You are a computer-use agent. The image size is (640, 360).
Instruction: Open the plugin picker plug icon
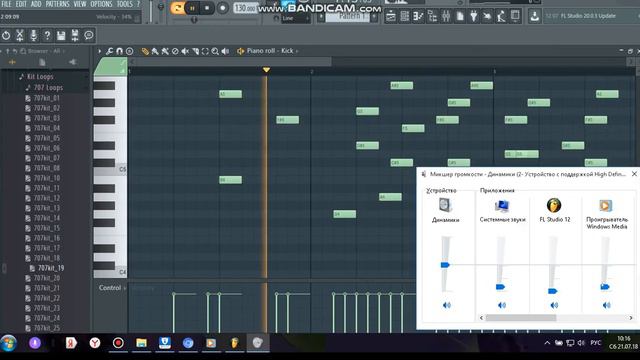pyautogui.click(x=474, y=16)
